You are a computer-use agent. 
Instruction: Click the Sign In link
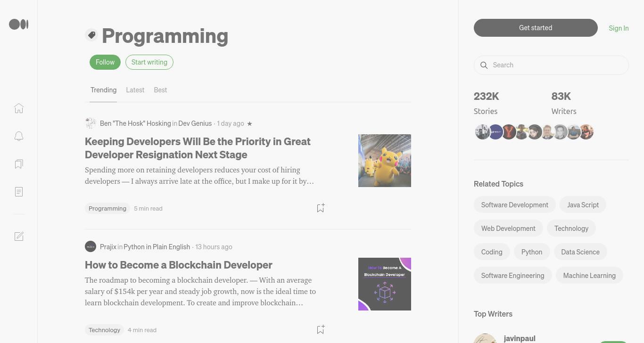tap(619, 28)
